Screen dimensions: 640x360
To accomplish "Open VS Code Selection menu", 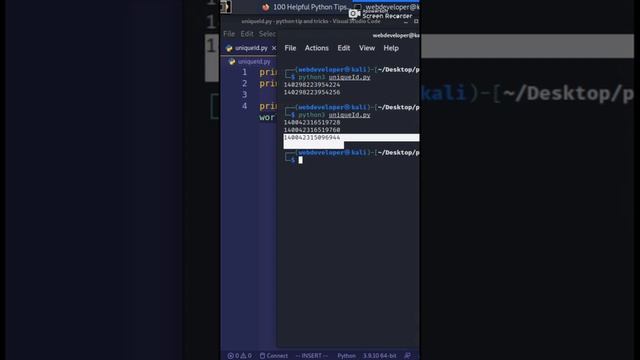I will tap(267, 34).
